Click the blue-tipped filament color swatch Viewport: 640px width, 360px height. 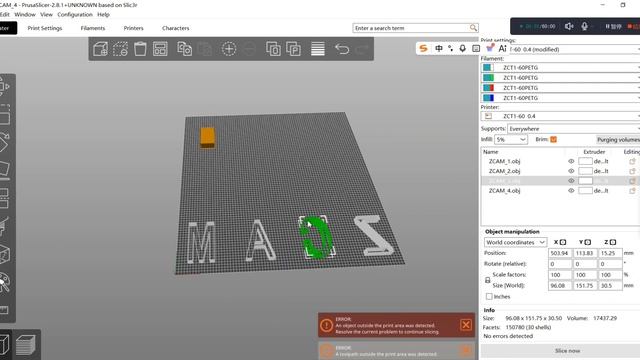(488, 98)
